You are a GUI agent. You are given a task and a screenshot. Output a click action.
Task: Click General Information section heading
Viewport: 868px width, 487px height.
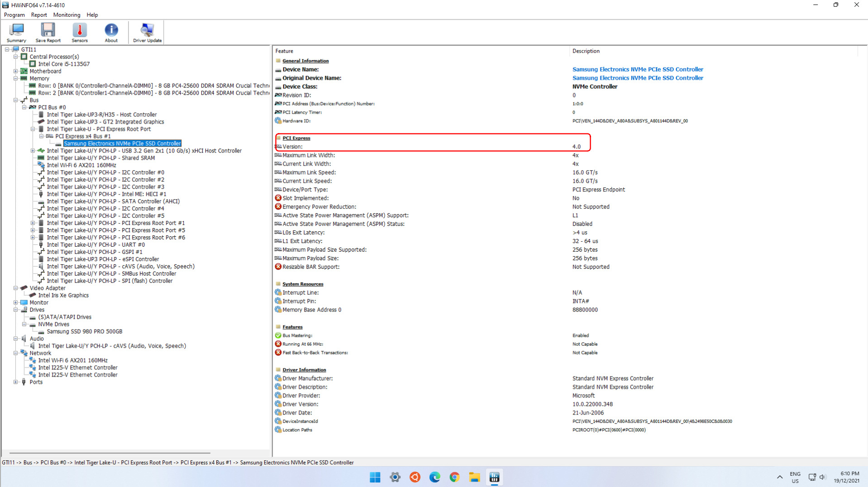tap(305, 61)
